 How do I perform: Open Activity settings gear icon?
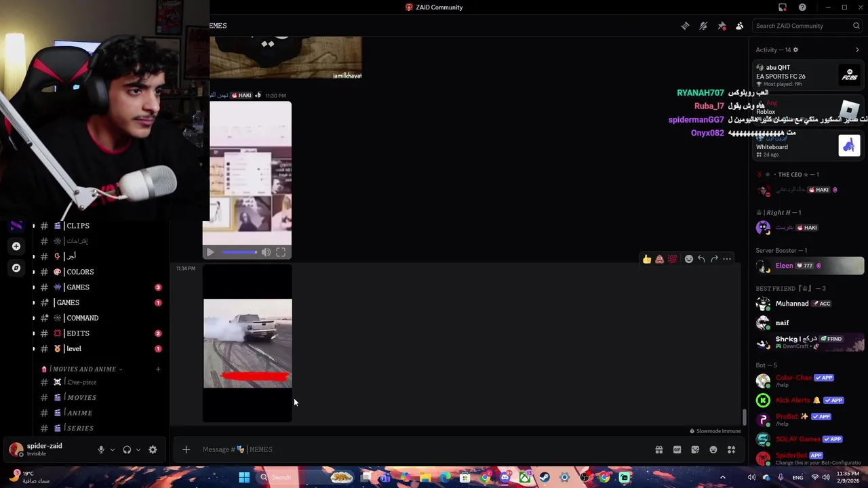[795, 49]
